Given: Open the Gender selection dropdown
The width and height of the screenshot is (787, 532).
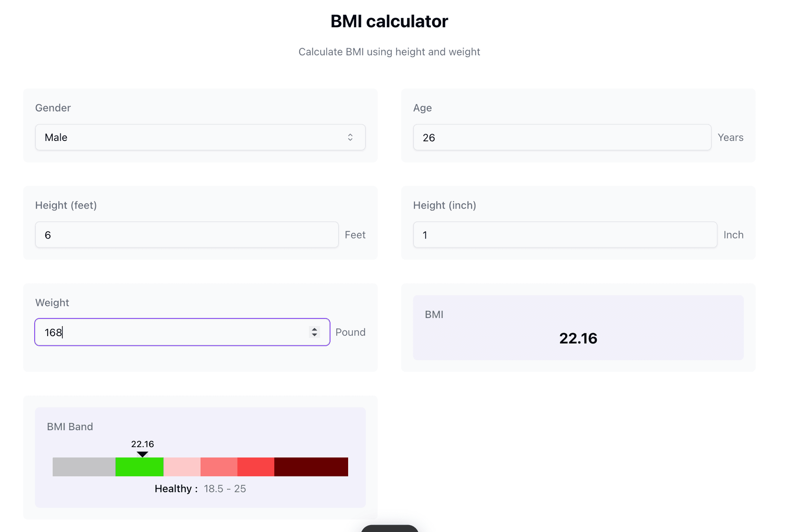Looking at the screenshot, I should (x=200, y=137).
